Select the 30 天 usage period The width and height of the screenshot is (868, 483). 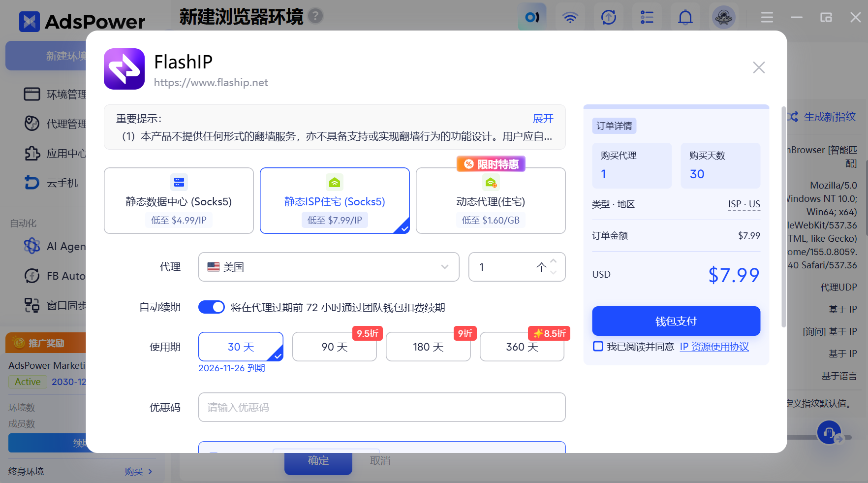241,347
